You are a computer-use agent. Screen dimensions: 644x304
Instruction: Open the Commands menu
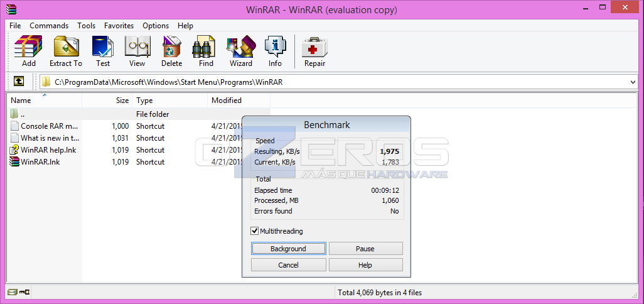[49, 26]
